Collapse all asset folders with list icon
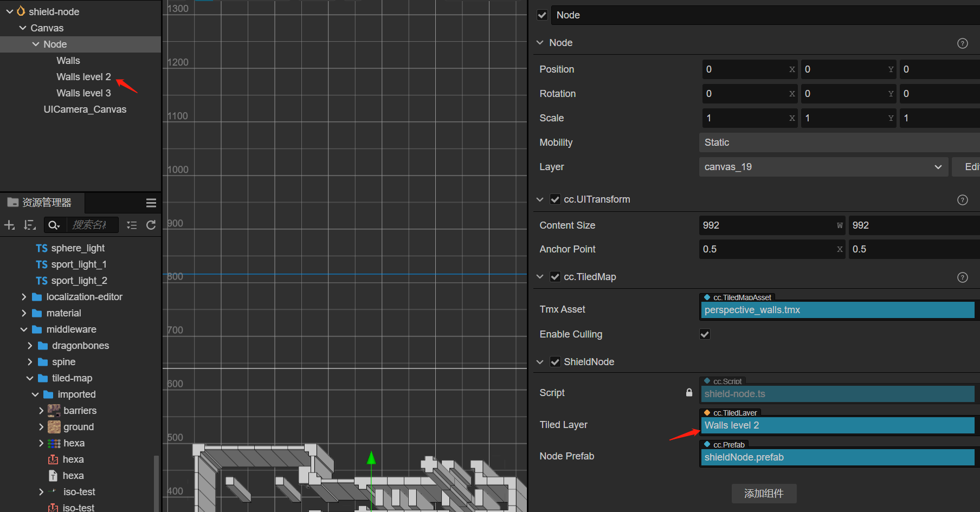The image size is (980, 512). pos(132,225)
